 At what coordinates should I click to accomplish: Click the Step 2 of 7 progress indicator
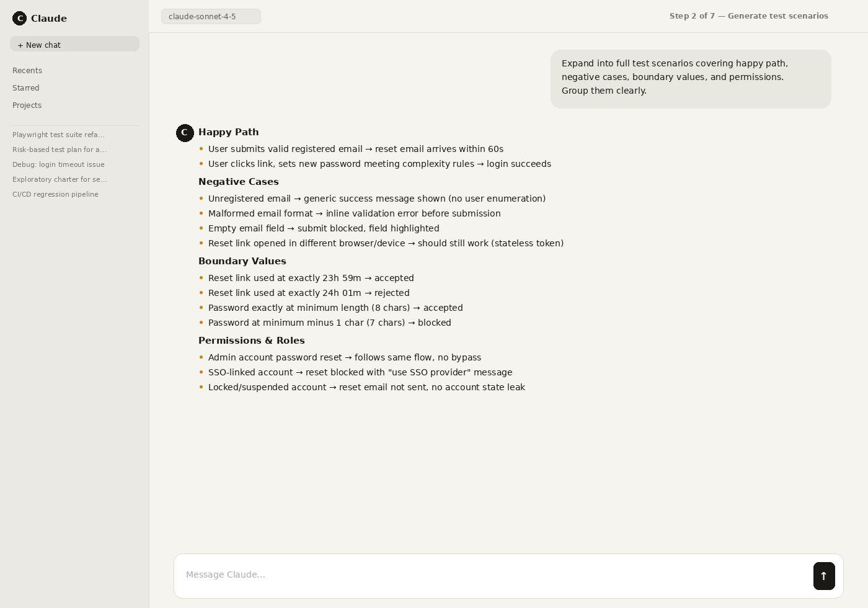pyautogui.click(x=749, y=16)
